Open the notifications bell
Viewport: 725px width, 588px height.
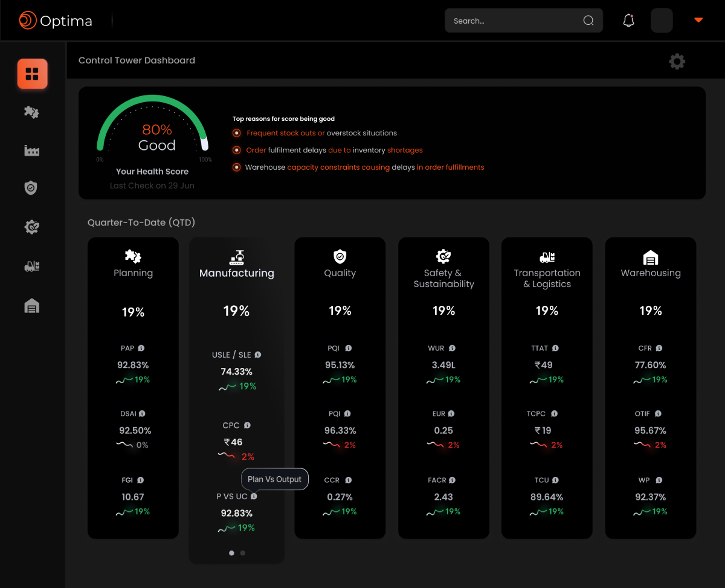click(x=628, y=21)
